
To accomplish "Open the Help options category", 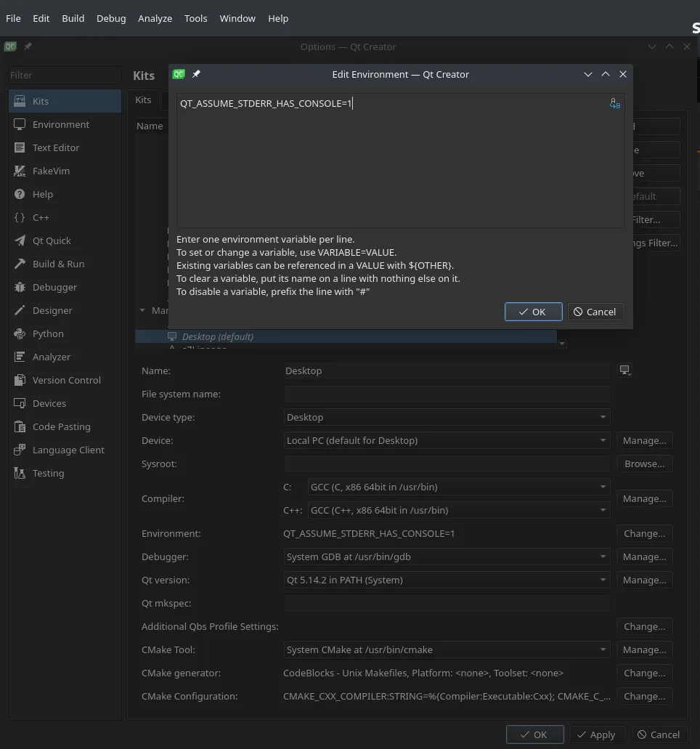I will [65, 195].
